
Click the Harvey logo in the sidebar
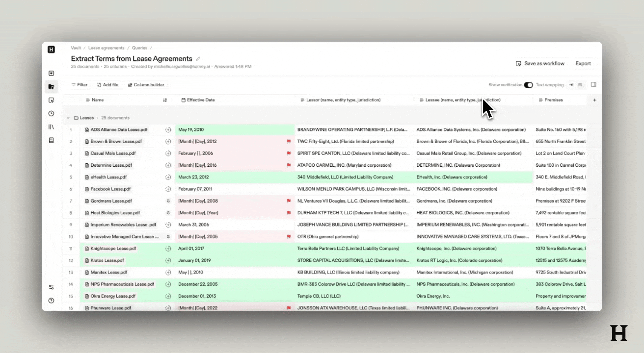52,49
